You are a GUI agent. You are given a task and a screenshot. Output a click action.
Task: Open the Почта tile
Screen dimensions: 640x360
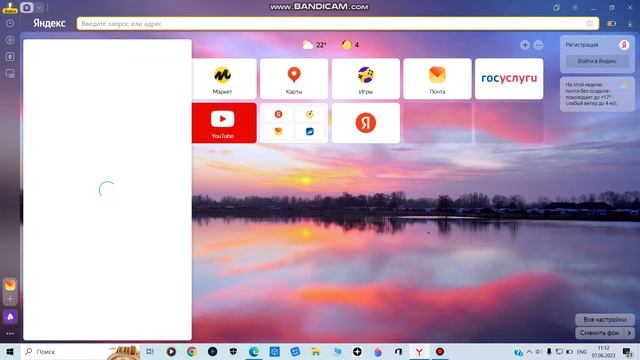(x=437, y=79)
